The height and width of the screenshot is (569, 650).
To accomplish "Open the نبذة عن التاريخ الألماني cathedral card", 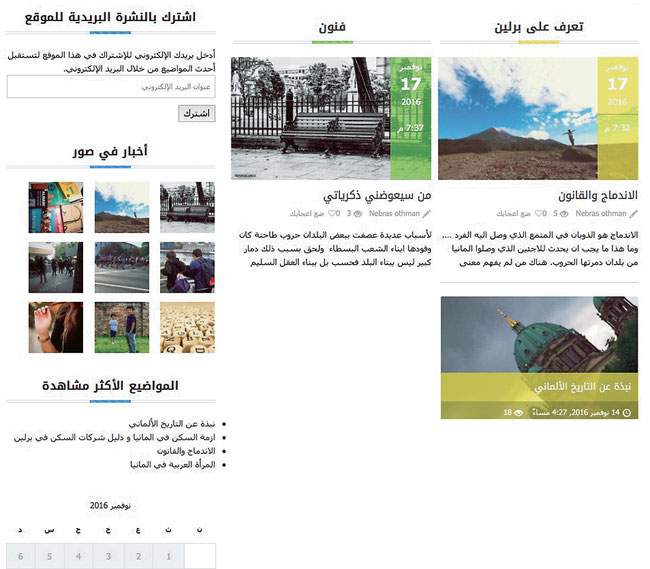I will pos(539,357).
